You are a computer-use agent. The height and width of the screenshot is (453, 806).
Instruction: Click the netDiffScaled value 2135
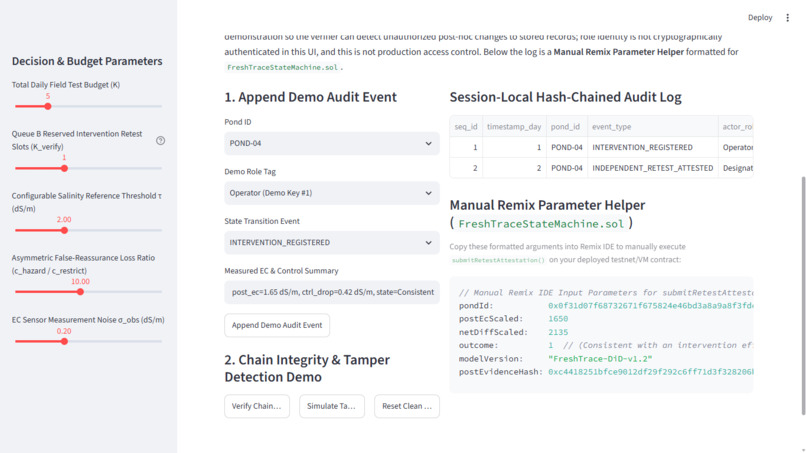coord(558,332)
